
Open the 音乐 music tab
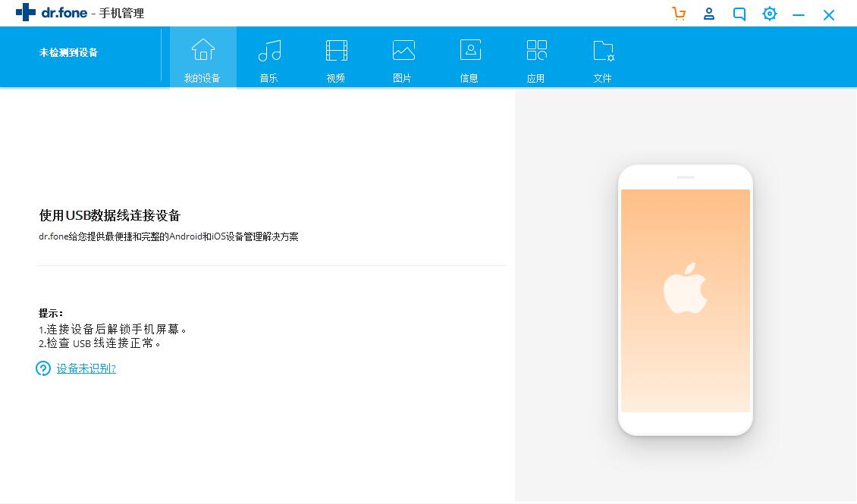tap(269, 58)
